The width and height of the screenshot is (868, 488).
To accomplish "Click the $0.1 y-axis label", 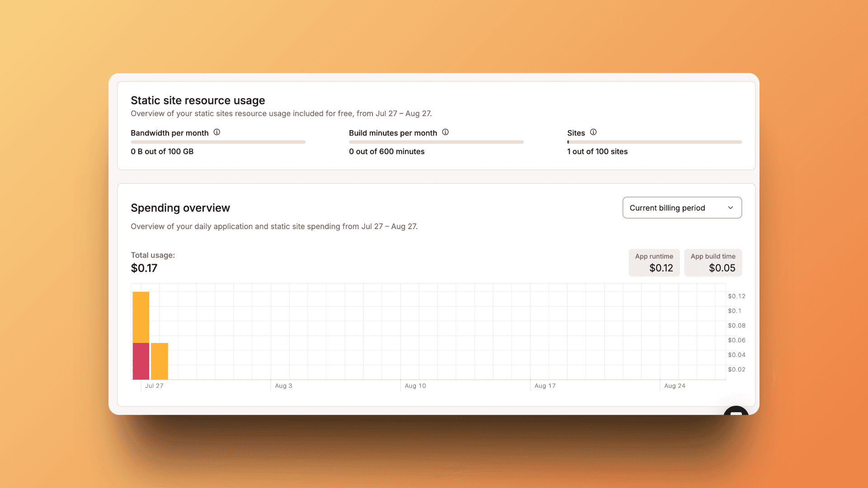I will pos(735,310).
